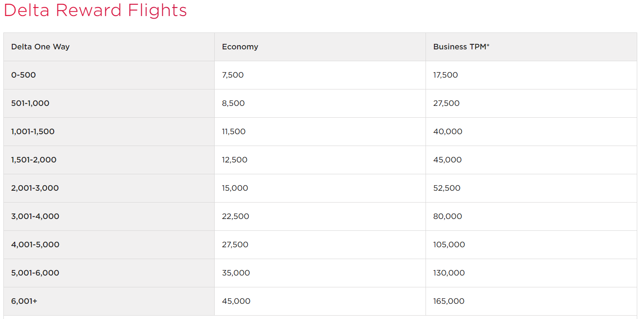Click the Delta Reward Flights heading
The height and width of the screenshot is (319, 644).
tap(95, 10)
